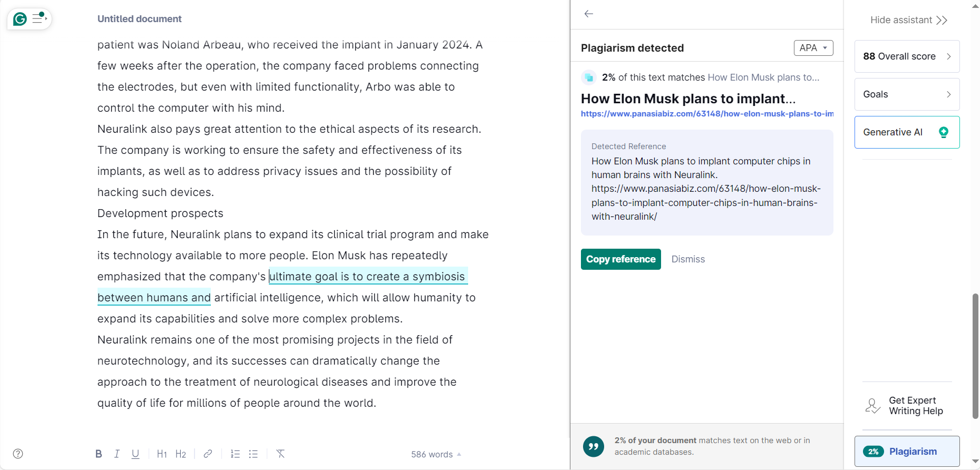
Task: Expand the 88 Overall score panel
Action: (907, 56)
